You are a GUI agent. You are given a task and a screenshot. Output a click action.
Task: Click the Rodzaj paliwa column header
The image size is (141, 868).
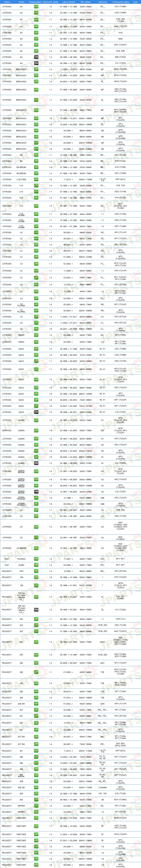[x=35, y=2]
